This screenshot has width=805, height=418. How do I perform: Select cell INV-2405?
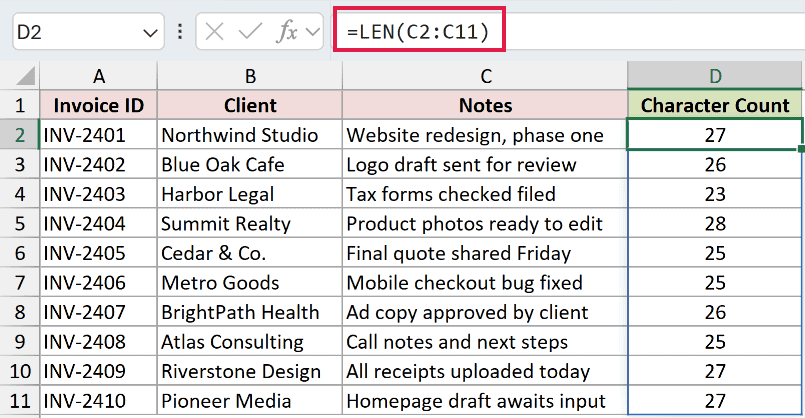(x=99, y=253)
